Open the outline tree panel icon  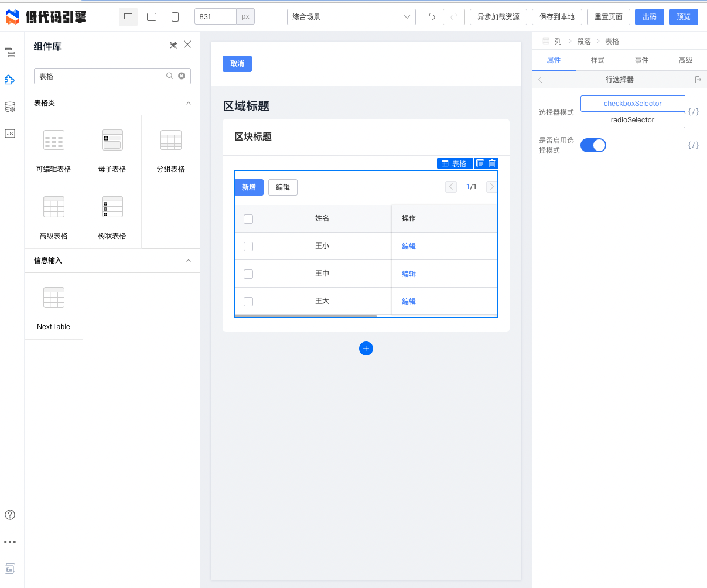[x=10, y=53]
